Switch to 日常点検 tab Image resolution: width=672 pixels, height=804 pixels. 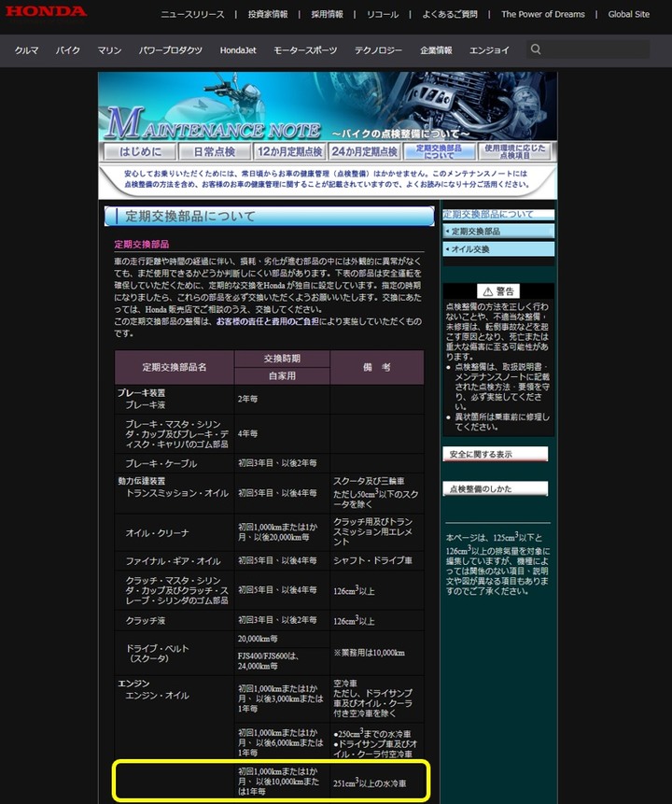215,152
